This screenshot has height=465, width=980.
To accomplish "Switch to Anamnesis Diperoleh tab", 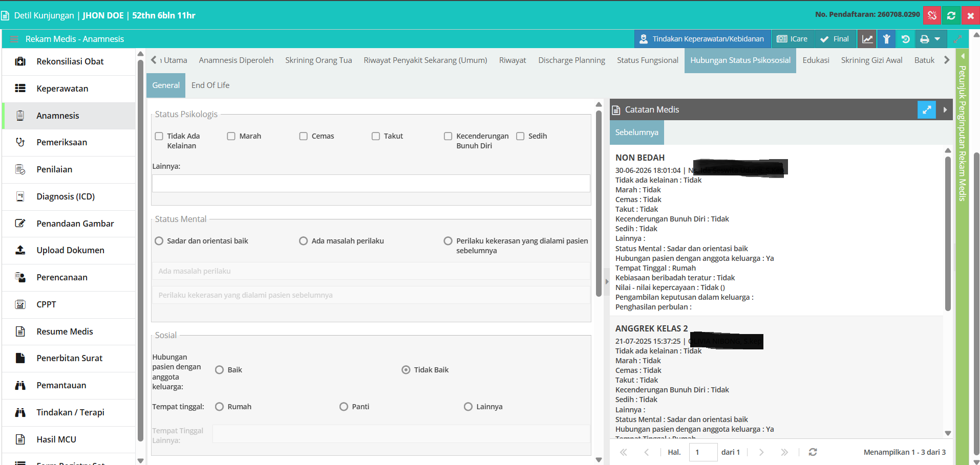I will point(236,60).
